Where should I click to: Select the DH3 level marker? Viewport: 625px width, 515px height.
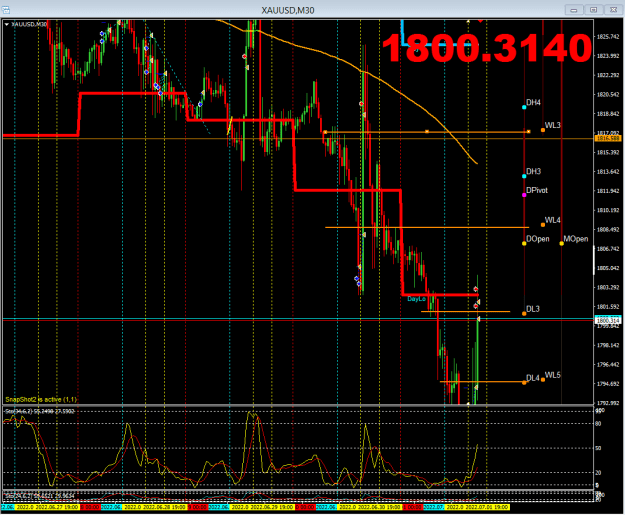click(524, 176)
